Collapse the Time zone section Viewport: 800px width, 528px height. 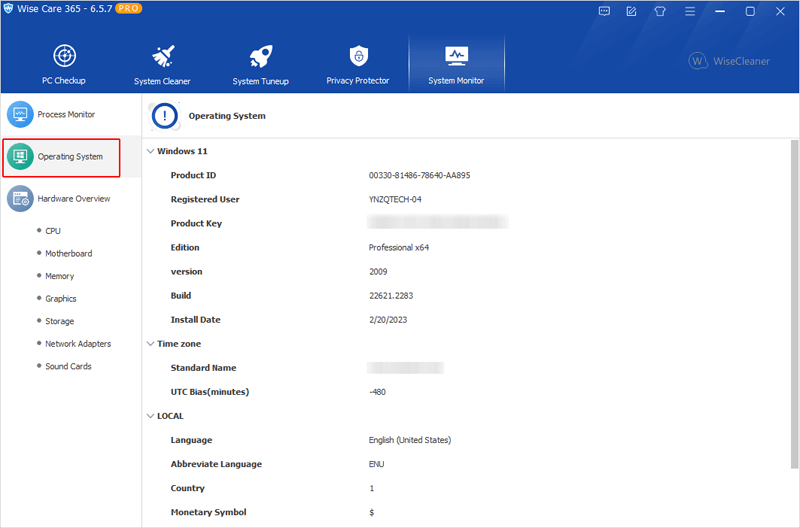coord(151,344)
